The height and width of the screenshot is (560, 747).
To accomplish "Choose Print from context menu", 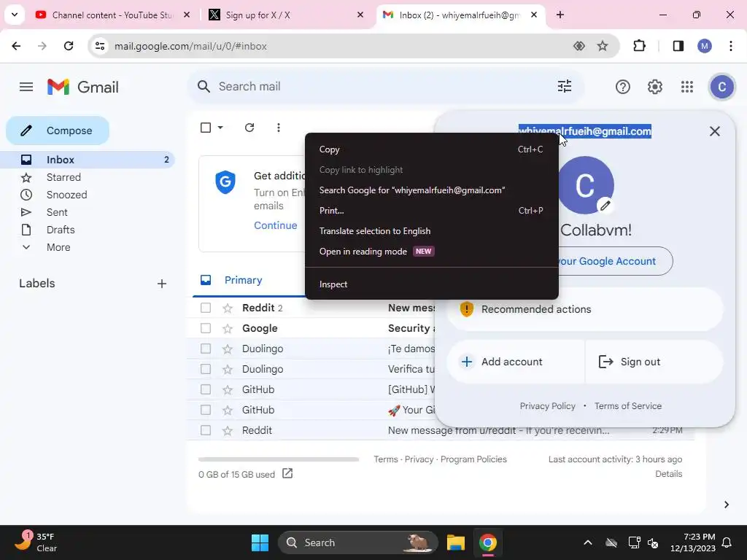I will 432,211.
